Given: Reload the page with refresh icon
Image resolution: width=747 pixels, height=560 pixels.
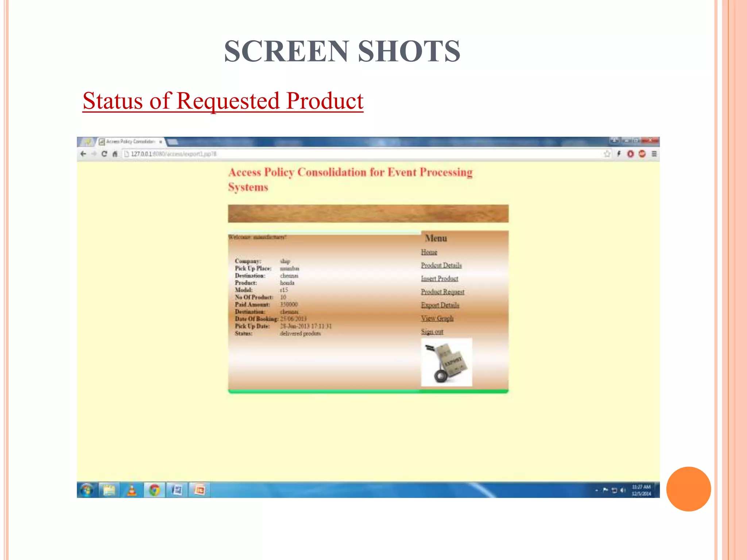Looking at the screenshot, I should [x=104, y=154].
